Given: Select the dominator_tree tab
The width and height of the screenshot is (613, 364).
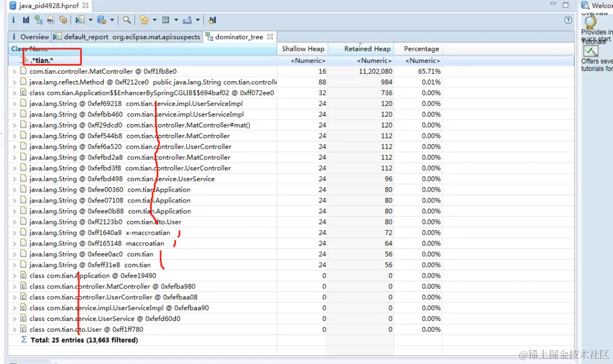Looking at the screenshot, I should click(239, 37).
